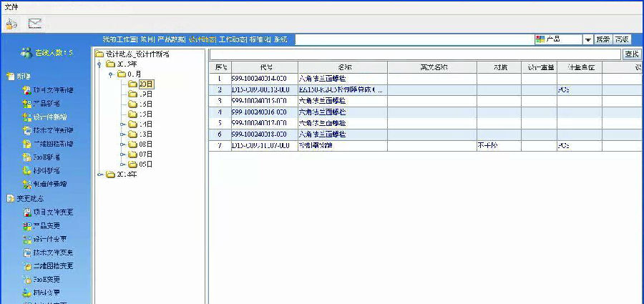Open the mail envelope toolbar icon
Viewport: 644px width, 304px height.
coord(35,24)
